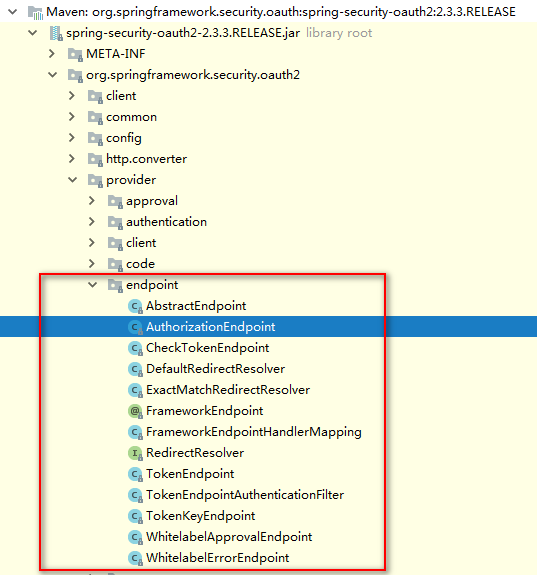Screen dimensions: 537x575
Task: Click the AbstractEndpoint class icon
Action: click(x=135, y=306)
